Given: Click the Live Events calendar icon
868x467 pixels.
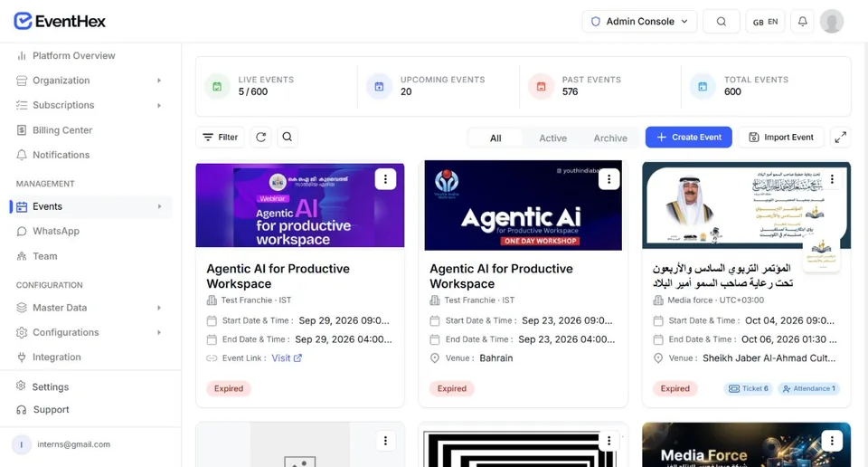Looking at the screenshot, I should [x=218, y=86].
